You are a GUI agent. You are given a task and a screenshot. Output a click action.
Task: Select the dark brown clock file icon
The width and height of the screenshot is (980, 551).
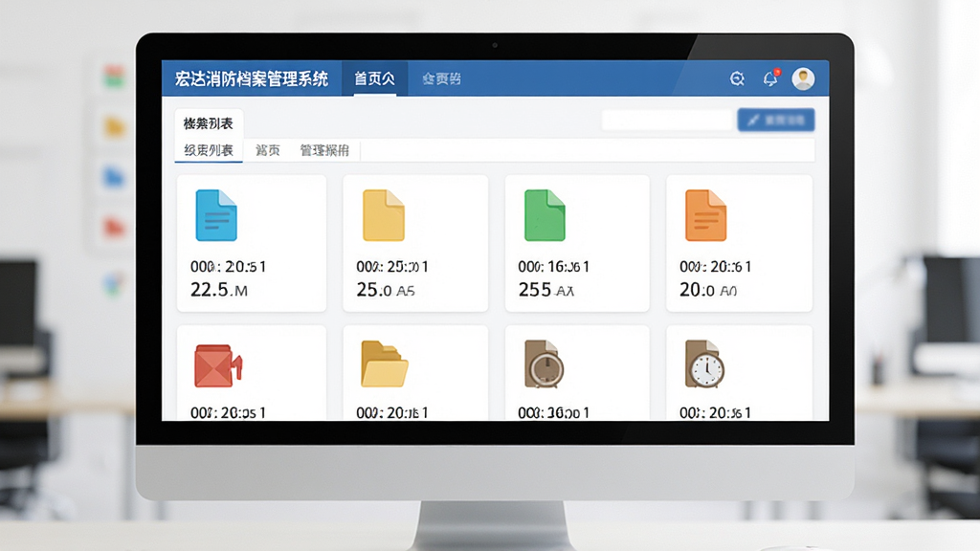pyautogui.click(x=544, y=364)
